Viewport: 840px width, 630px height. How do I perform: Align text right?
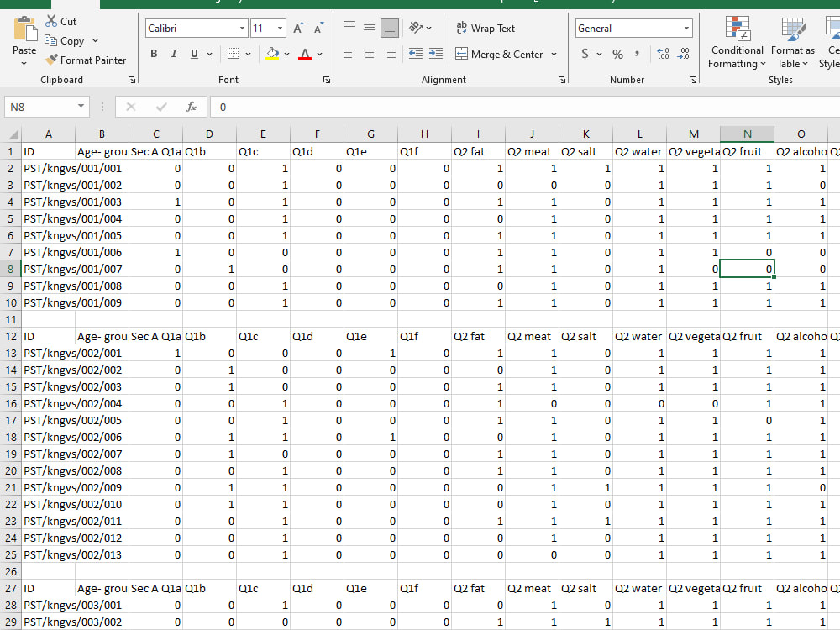390,54
